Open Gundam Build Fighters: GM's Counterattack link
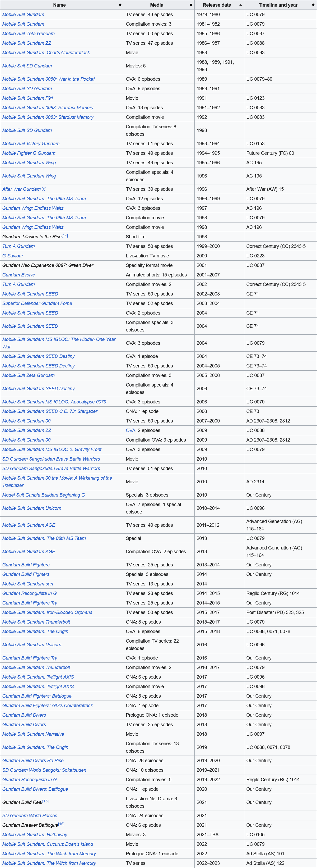Screen dimensions: 317x868 point(48,706)
